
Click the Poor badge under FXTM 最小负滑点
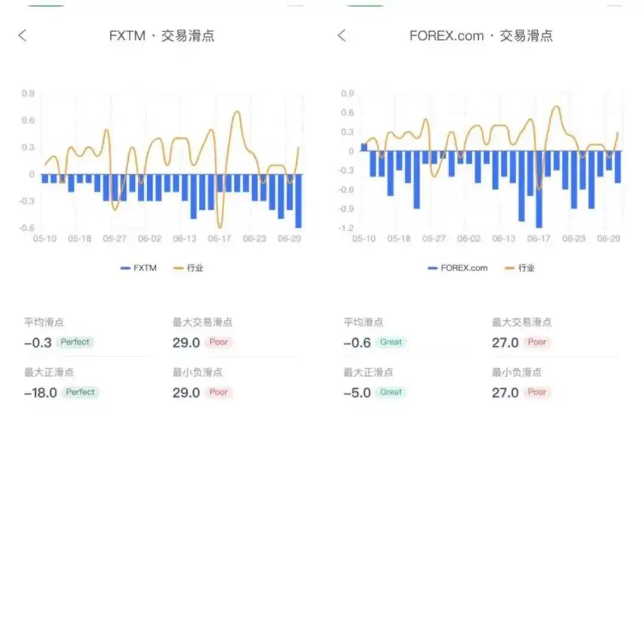(218, 392)
